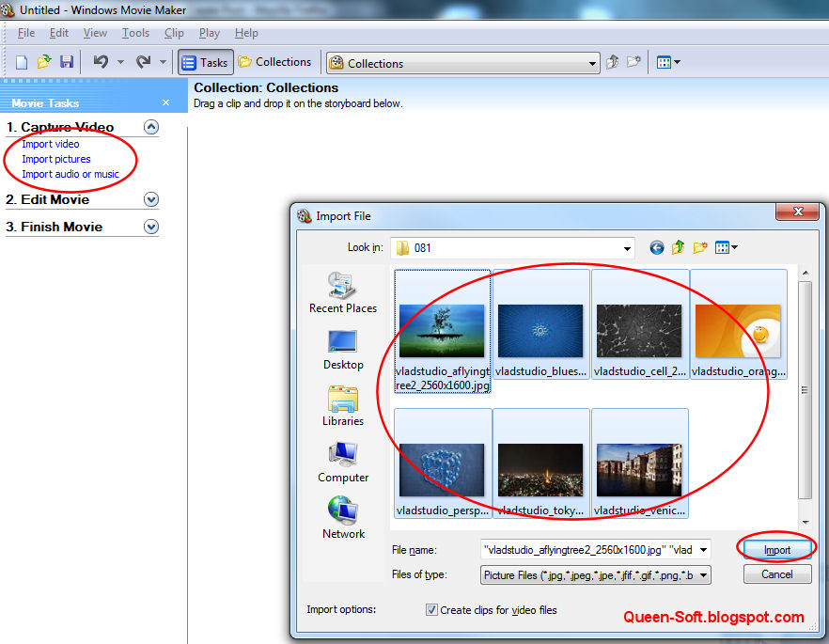The image size is (829, 644).
Task: Open the Help menu
Action: (x=246, y=33)
